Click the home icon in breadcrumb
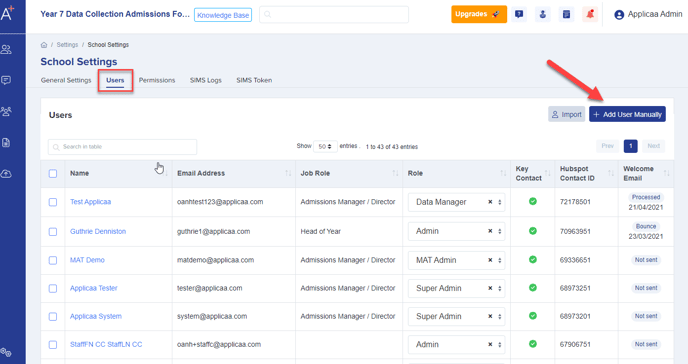688x364 pixels. point(44,45)
